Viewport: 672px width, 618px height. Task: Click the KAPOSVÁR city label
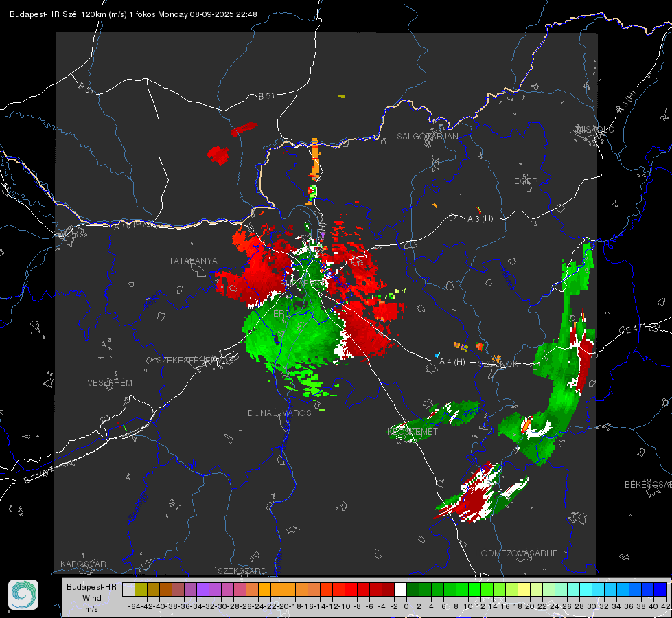[x=83, y=564]
